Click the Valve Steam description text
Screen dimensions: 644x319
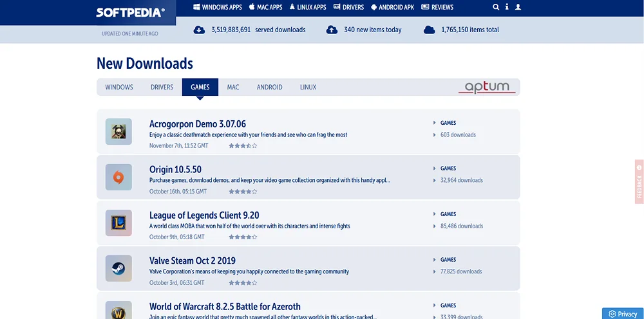pyautogui.click(x=249, y=271)
